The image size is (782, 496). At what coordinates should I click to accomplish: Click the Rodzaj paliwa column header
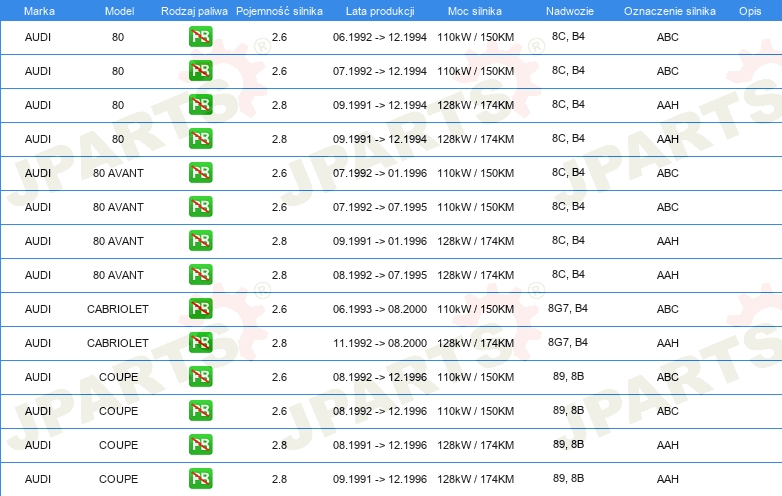click(x=194, y=11)
